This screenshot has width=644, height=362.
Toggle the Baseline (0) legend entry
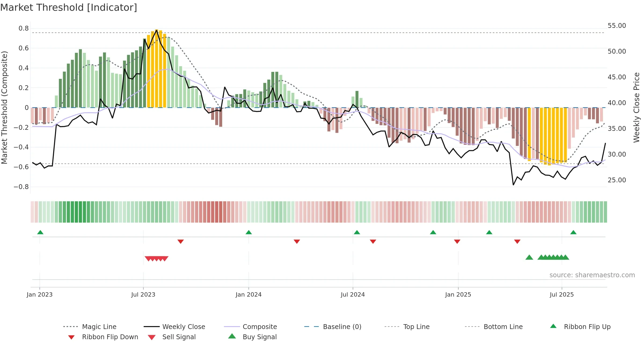(x=333, y=327)
